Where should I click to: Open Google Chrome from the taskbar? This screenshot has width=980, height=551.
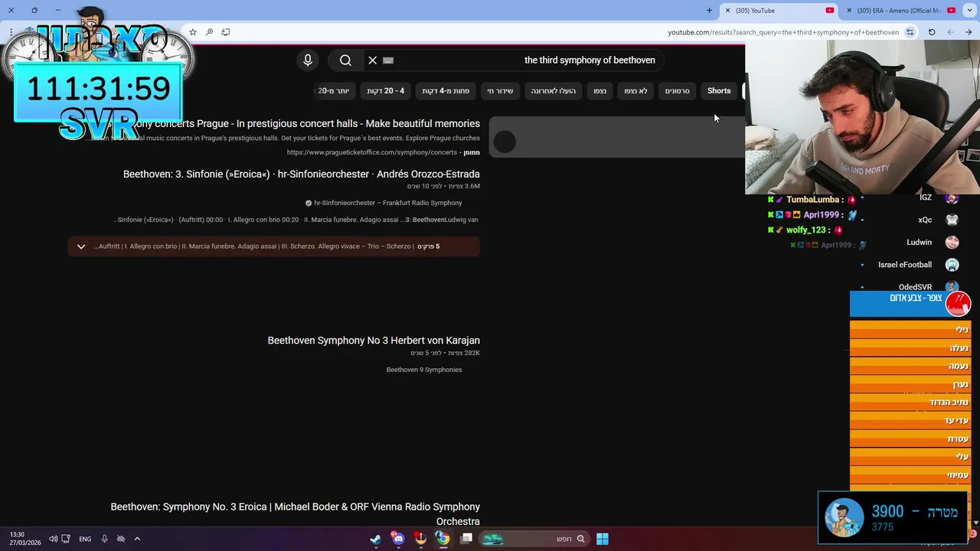click(x=443, y=539)
